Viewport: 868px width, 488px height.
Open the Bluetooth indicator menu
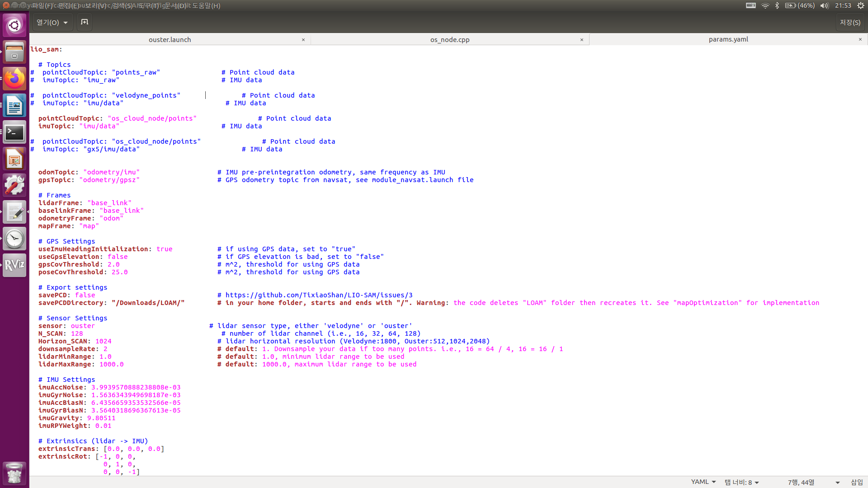coord(777,5)
